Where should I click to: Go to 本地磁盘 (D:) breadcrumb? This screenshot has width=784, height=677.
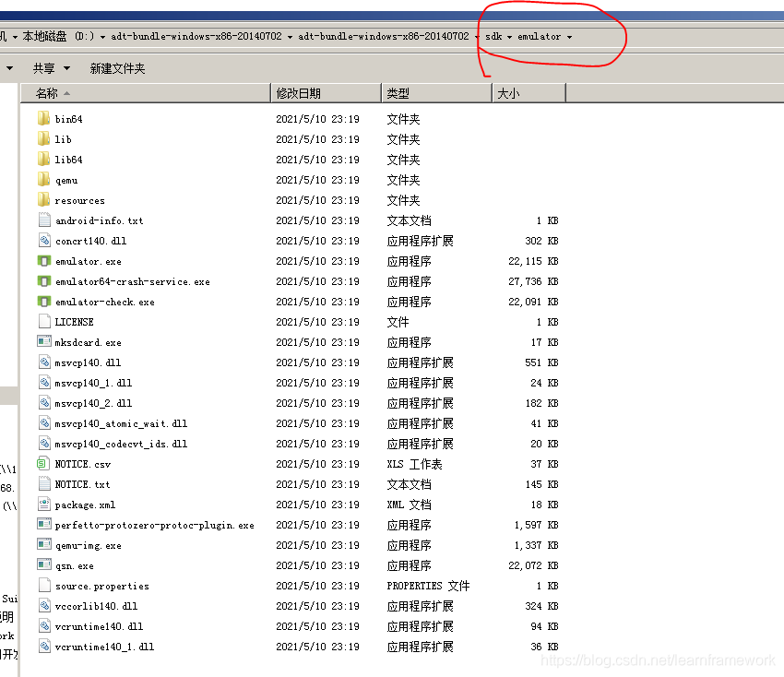[x=58, y=37]
